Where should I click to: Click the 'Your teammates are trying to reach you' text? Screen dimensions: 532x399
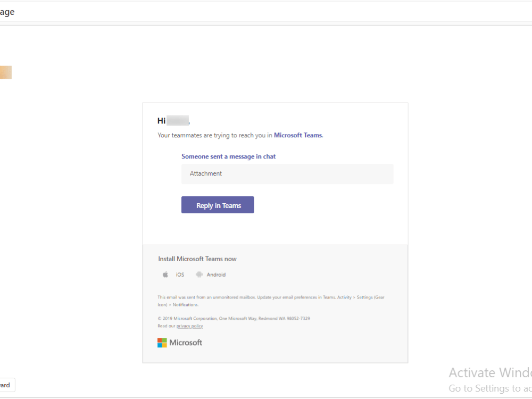[215, 135]
